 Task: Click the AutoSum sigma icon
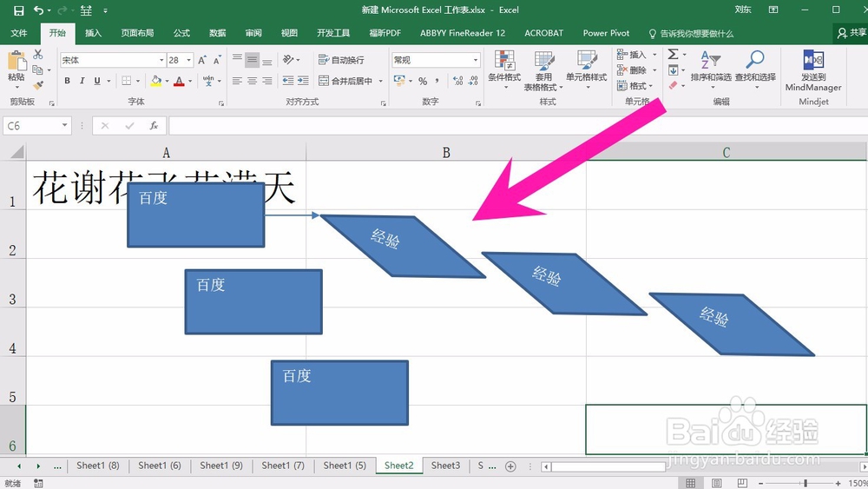click(x=674, y=54)
